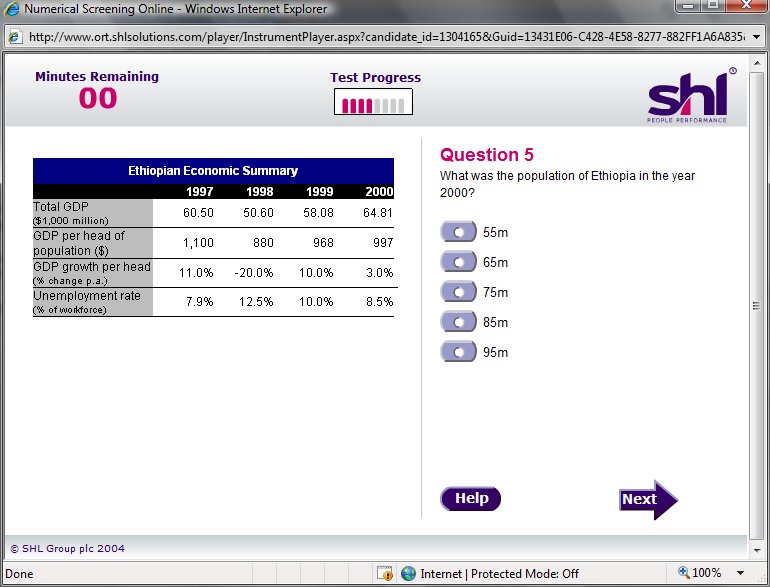Viewport: 770px width, 587px height.
Task: Open the zoom level dropdown arrow
Action: point(740,573)
